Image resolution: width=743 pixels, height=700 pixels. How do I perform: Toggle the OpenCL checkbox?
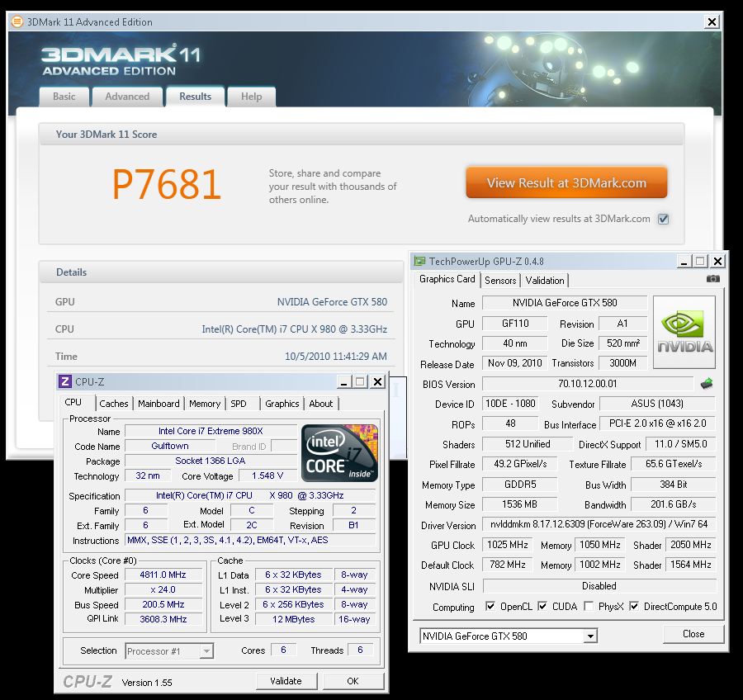[490, 607]
